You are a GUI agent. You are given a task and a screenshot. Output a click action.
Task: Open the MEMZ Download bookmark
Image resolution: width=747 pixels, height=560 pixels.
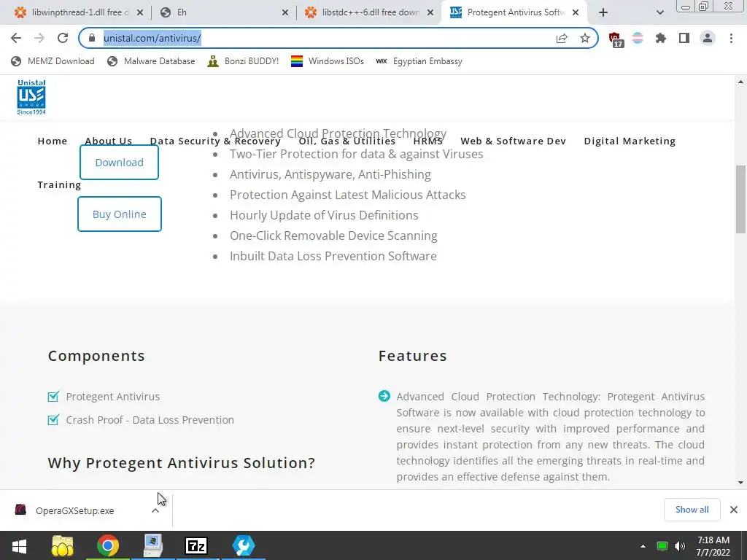(53, 61)
